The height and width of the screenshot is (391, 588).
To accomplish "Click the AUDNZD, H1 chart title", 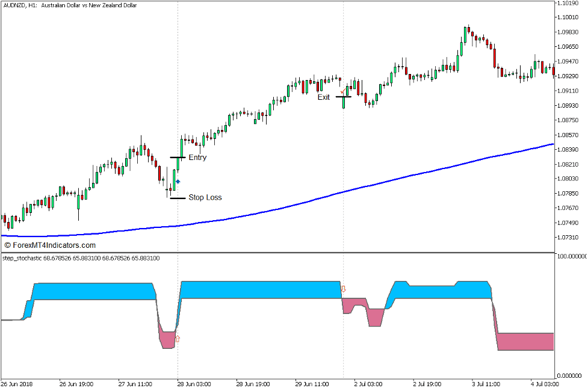I will tap(70, 5).
